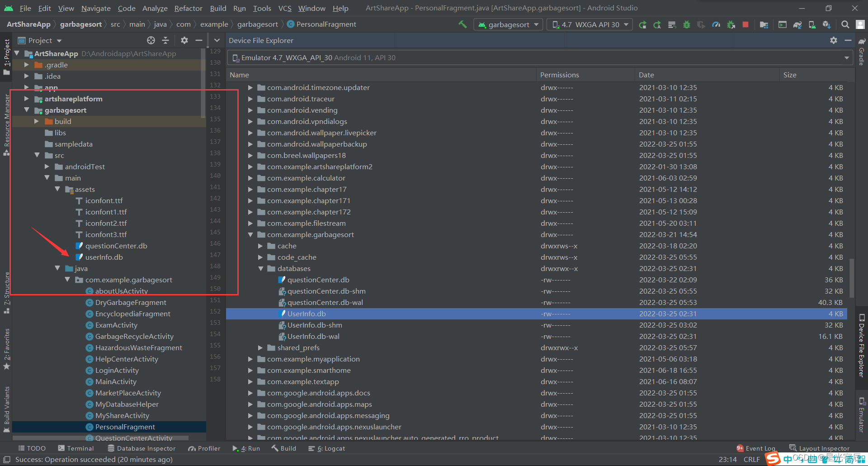Toggle the Gradle tool window button
868x466 pixels.
click(862, 52)
